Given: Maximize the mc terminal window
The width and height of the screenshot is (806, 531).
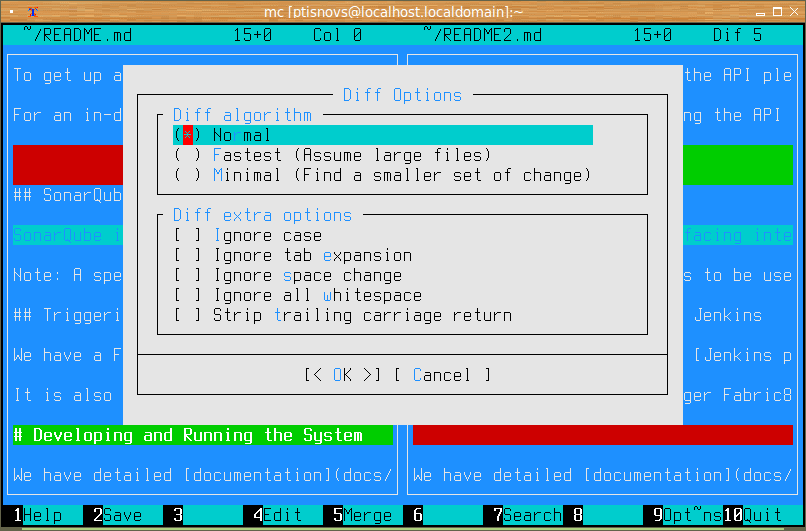Looking at the screenshot, I should tap(777, 11).
